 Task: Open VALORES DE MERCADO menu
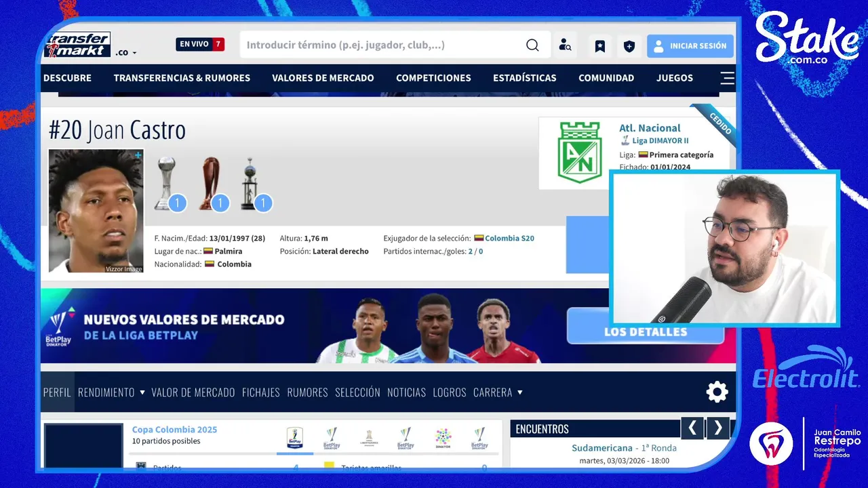(323, 78)
